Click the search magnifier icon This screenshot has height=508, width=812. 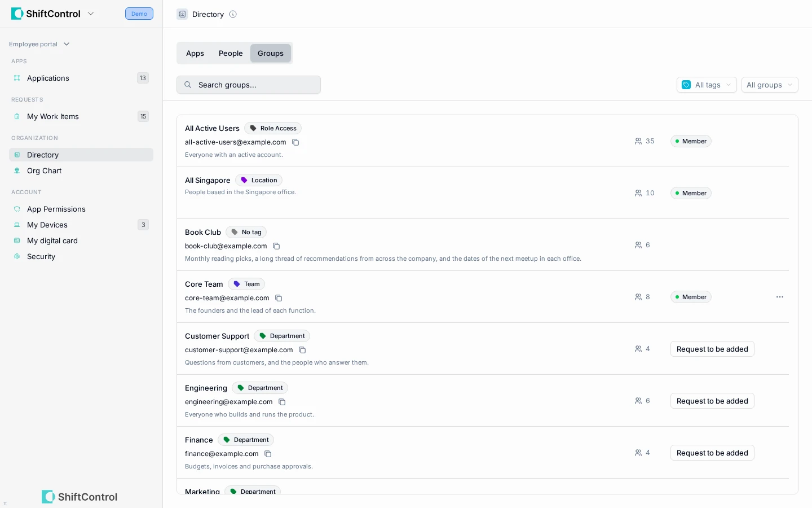tap(188, 85)
